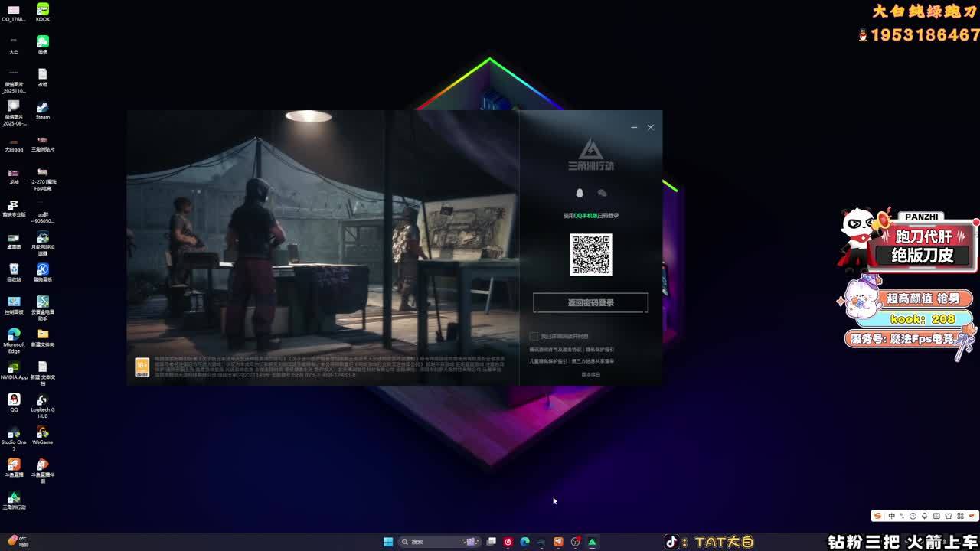This screenshot has height=551, width=980.
Task: Click the login QR code image
Action: tap(590, 255)
